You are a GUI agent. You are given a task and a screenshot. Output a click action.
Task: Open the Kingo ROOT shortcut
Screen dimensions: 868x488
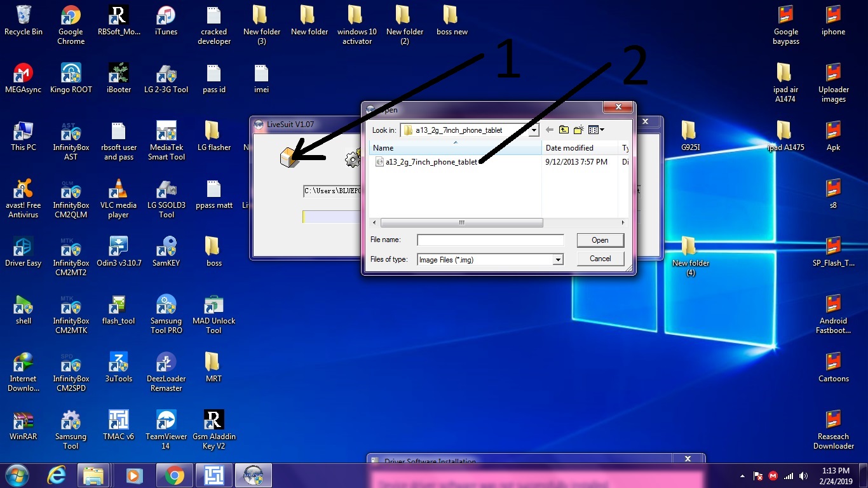[71, 78]
